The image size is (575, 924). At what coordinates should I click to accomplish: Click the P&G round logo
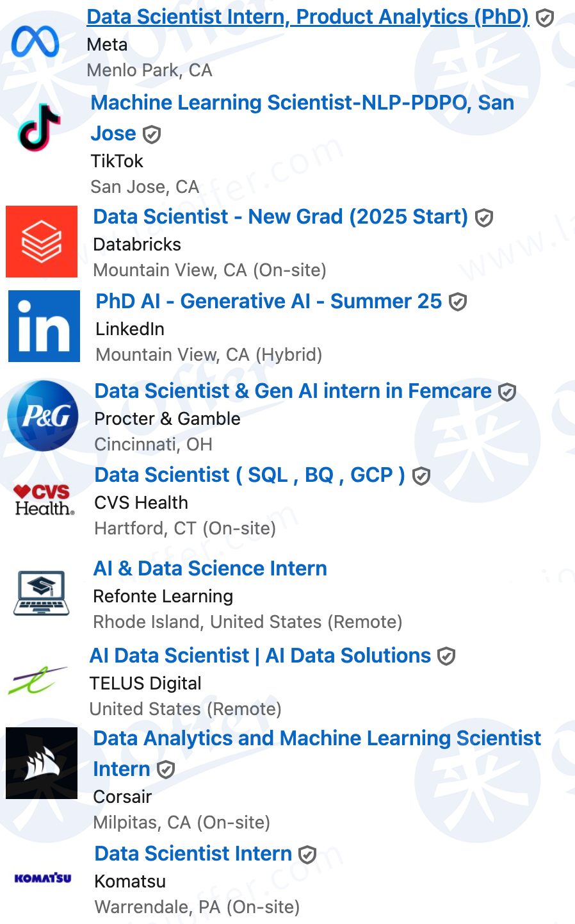[x=43, y=416]
